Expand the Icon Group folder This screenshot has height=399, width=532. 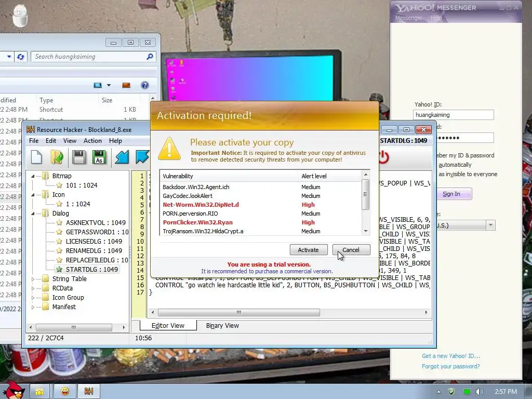pos(33,298)
